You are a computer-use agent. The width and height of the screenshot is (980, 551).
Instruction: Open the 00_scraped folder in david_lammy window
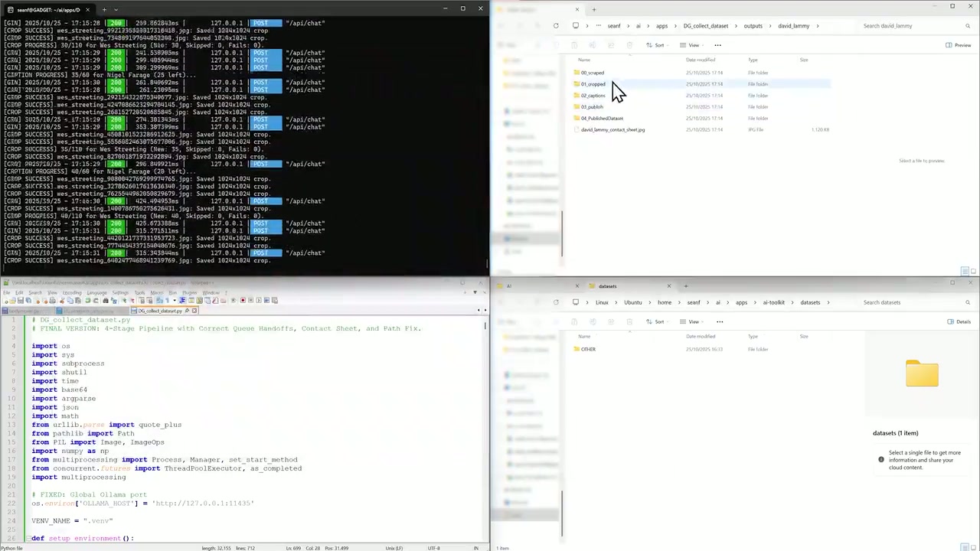592,73
